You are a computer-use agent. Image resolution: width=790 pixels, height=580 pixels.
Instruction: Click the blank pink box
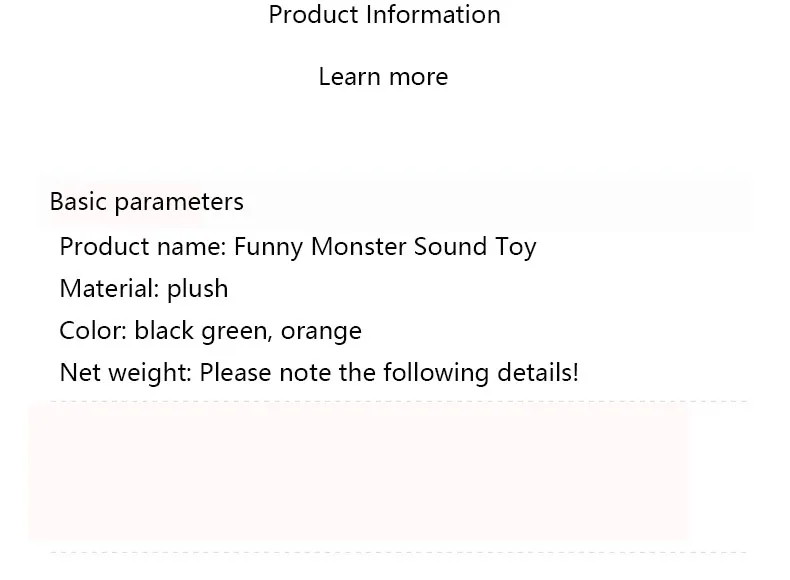tap(360, 472)
